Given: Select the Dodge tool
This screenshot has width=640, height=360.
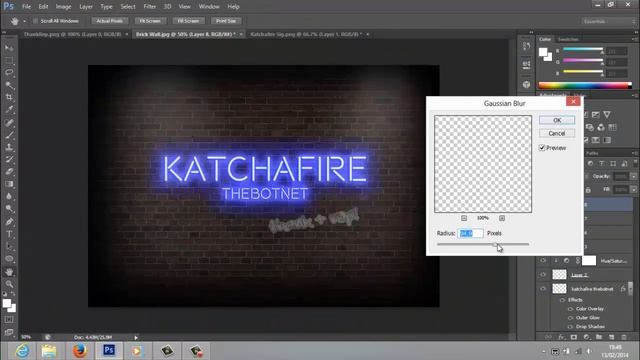Looking at the screenshot, I should (9, 209).
